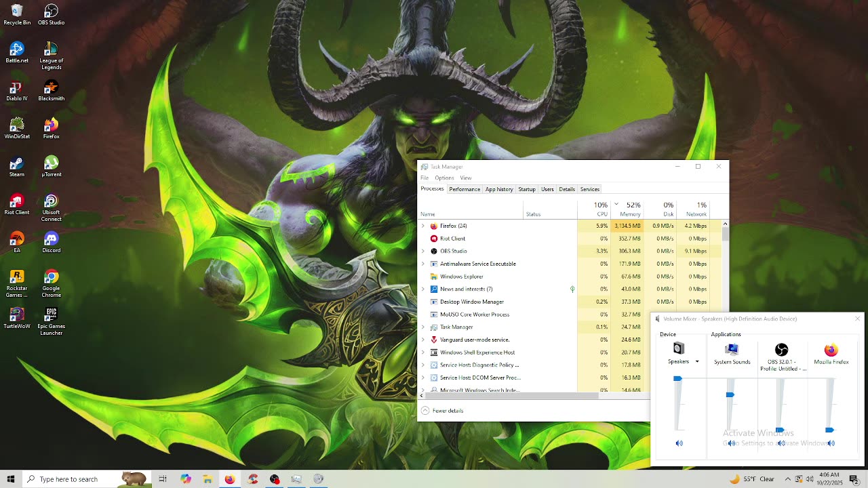Select the µTorrent desktop icon
868x488 pixels.
coord(51,167)
